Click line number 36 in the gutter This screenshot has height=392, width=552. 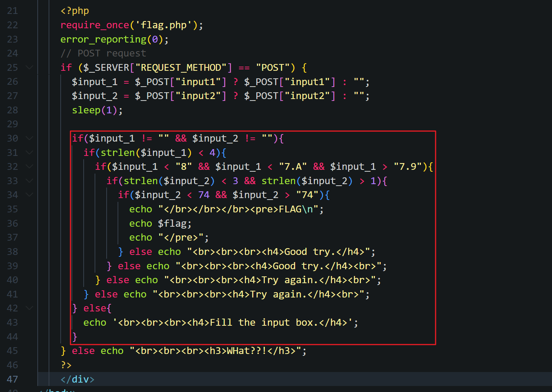coord(12,224)
